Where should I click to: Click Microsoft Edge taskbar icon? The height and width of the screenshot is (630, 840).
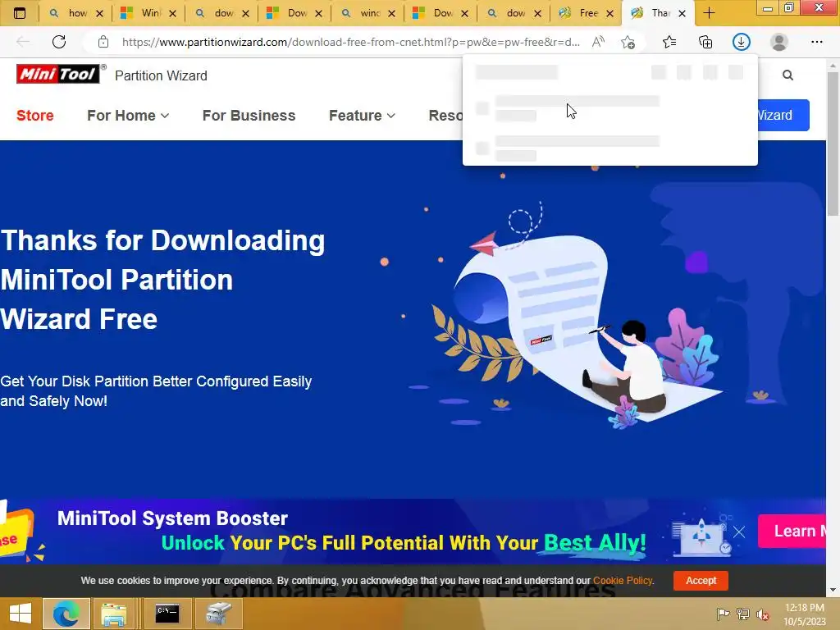[66, 614]
